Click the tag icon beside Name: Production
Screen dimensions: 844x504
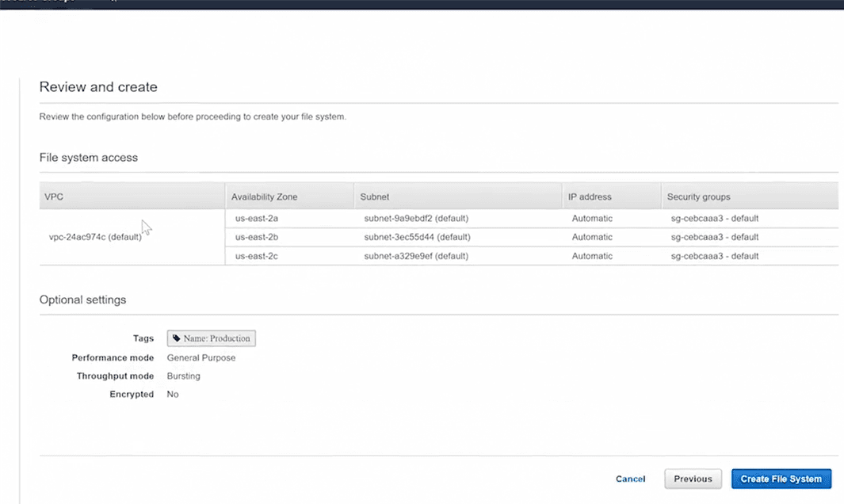click(x=176, y=338)
